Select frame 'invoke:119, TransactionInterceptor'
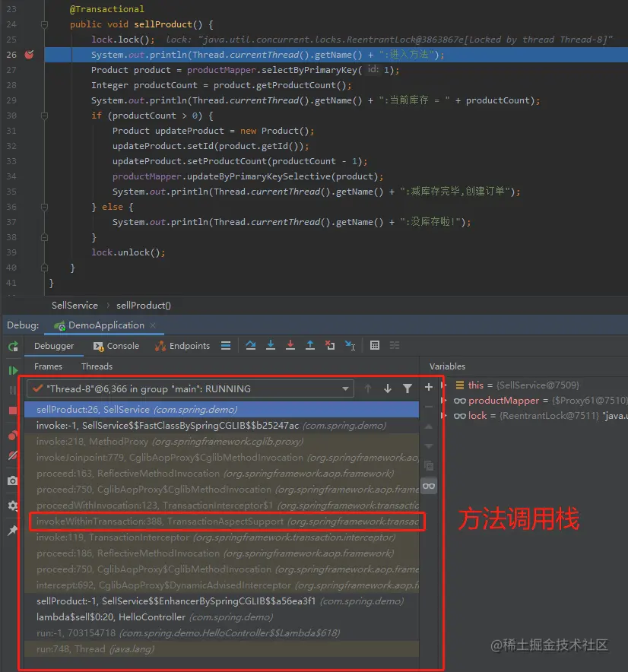This screenshot has height=672, width=628. 221,537
